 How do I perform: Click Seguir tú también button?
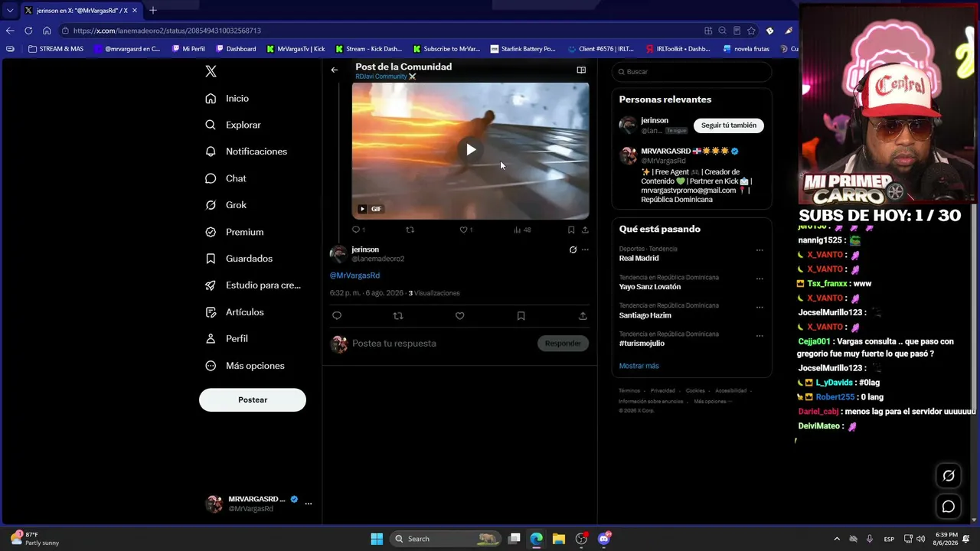tap(728, 126)
